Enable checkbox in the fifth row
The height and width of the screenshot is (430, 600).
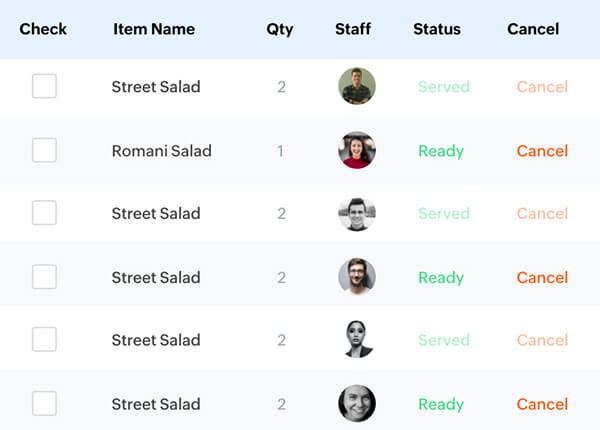point(44,340)
